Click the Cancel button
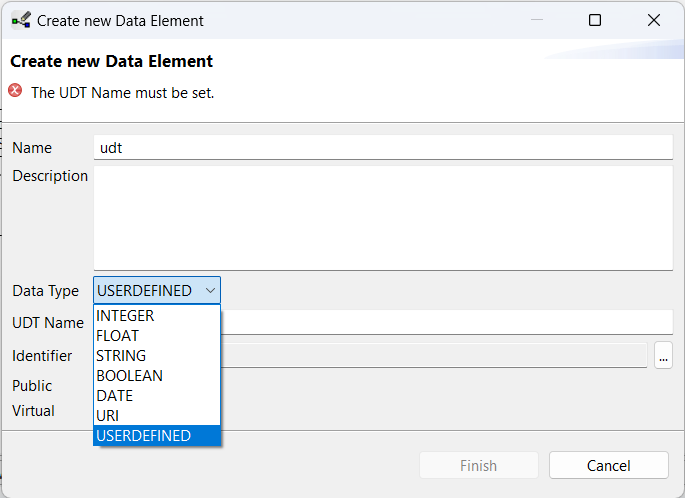The width and height of the screenshot is (685, 498). [609, 465]
